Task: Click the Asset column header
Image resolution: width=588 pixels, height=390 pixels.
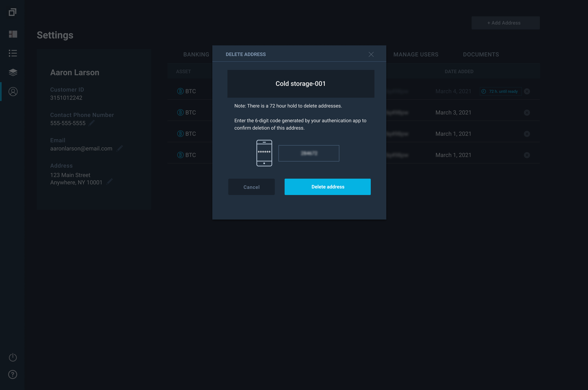Action: coord(183,72)
